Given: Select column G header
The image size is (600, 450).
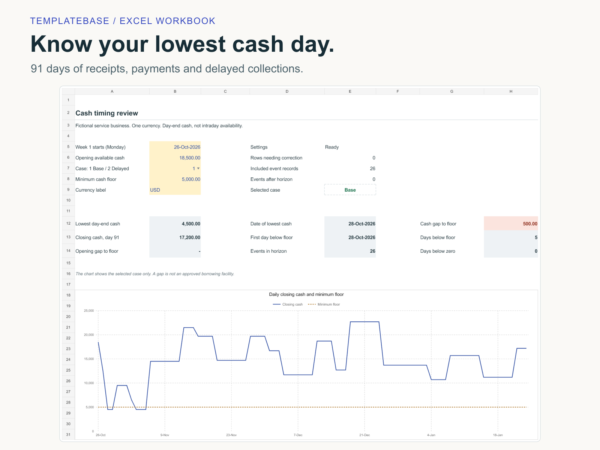Looking at the screenshot, I should point(452,91).
